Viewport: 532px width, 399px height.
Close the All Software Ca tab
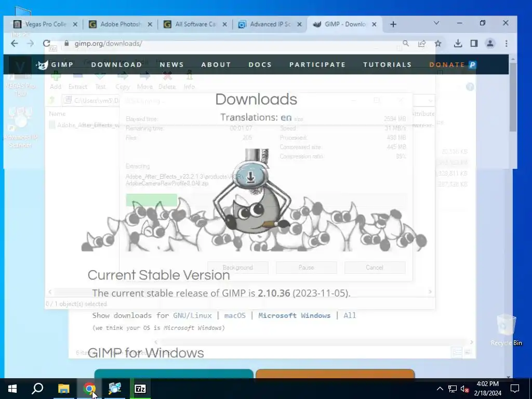pos(224,24)
